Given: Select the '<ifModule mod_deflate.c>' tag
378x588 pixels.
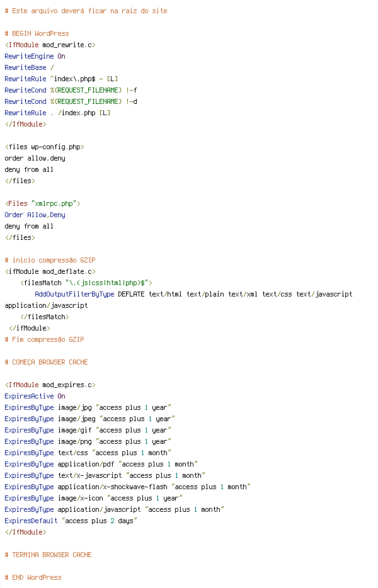Looking at the screenshot, I should point(50,271).
